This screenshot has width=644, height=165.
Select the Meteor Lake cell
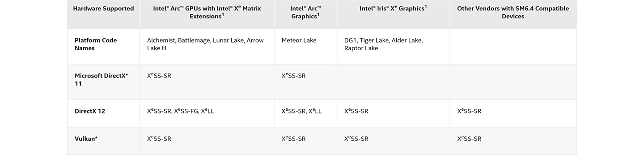299,40
